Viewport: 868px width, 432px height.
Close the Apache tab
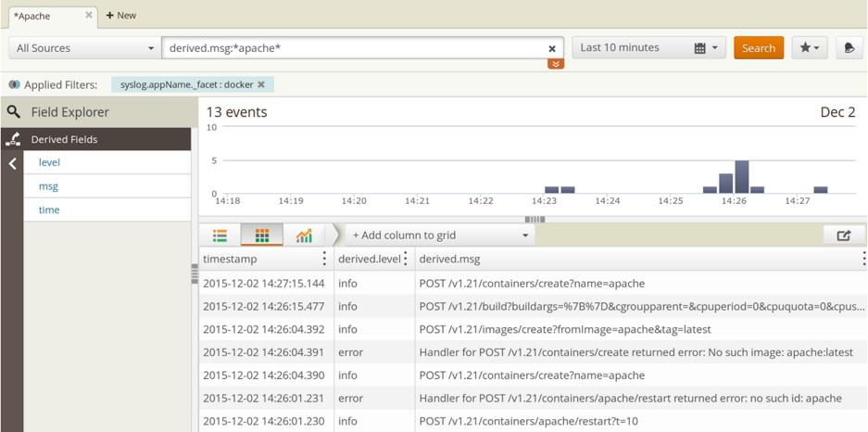89,15
